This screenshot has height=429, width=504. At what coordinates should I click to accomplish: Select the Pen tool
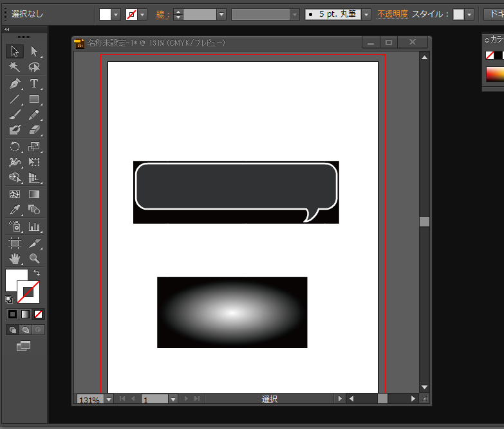click(15, 84)
